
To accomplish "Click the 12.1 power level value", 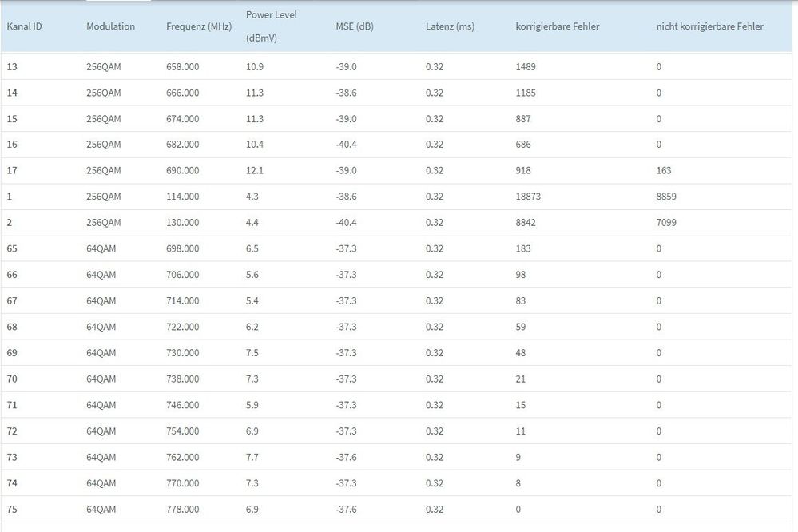I will click(x=254, y=170).
